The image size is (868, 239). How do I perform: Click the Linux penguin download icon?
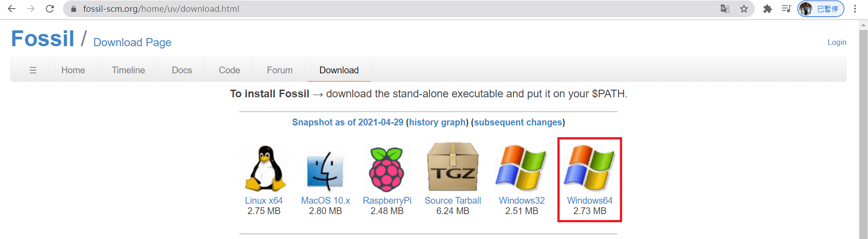click(265, 168)
